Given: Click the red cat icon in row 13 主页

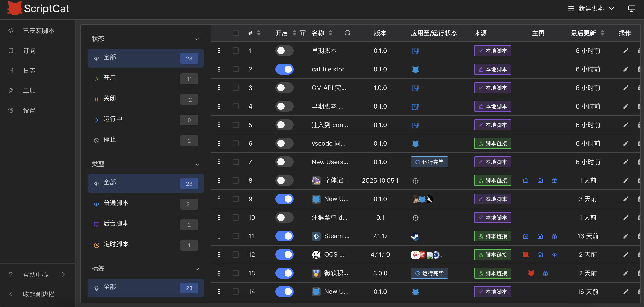Looking at the screenshot, I should (531, 273).
